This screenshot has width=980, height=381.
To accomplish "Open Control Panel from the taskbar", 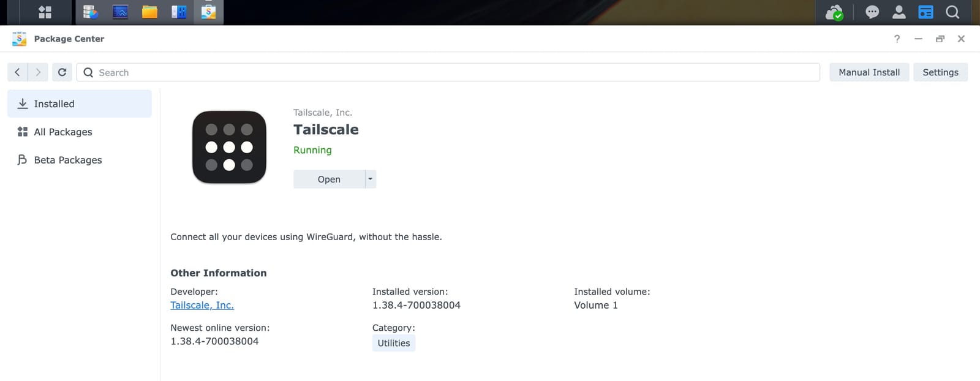I will pyautogui.click(x=179, y=12).
